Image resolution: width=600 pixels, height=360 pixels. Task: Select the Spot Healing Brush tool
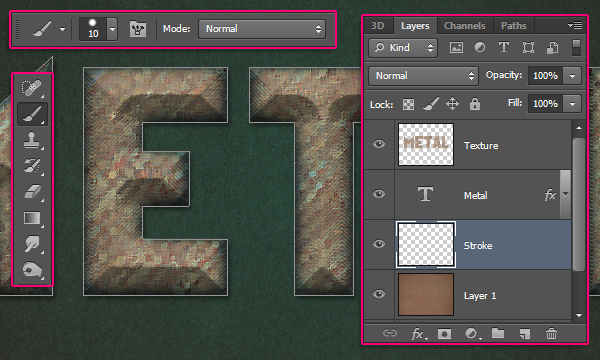pos(32,88)
